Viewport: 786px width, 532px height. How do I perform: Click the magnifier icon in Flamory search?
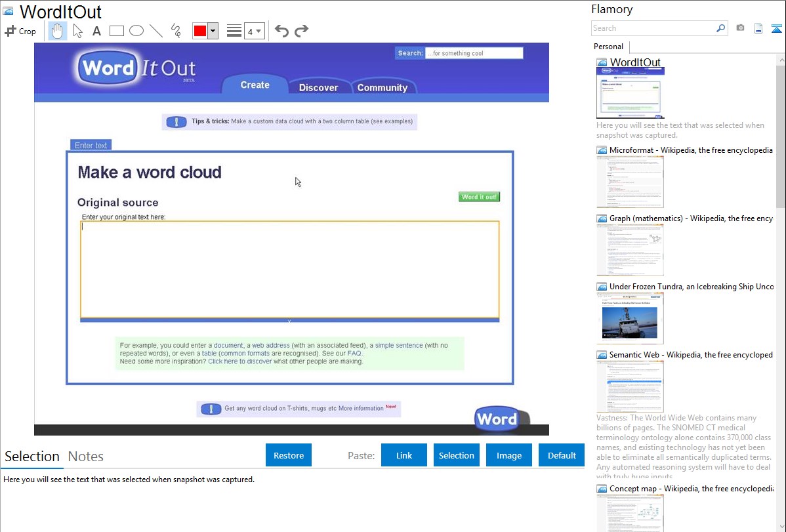click(x=720, y=28)
